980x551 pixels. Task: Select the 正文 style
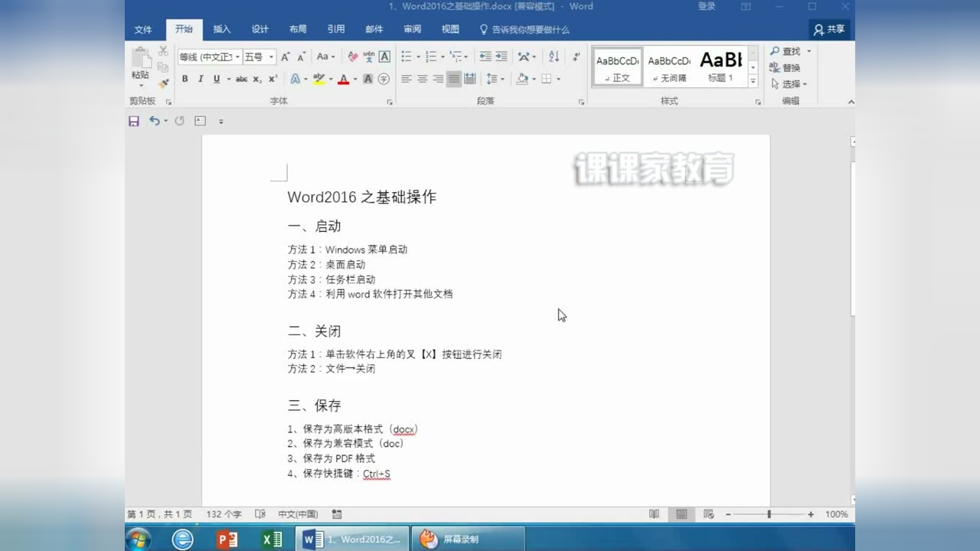tap(617, 67)
